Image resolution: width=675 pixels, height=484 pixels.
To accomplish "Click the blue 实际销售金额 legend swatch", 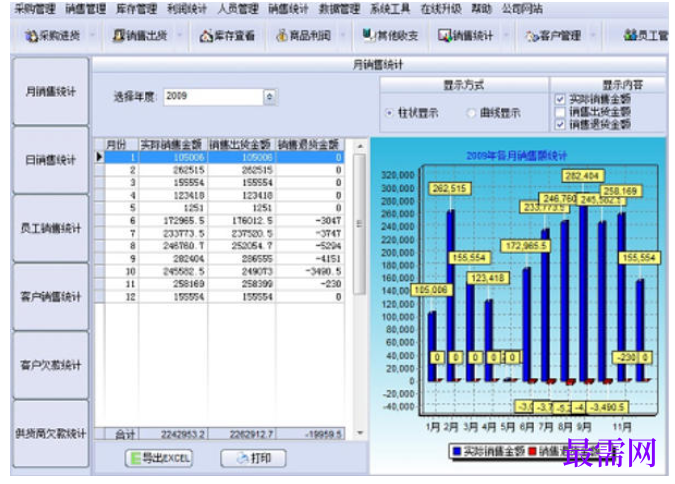I will (x=457, y=451).
